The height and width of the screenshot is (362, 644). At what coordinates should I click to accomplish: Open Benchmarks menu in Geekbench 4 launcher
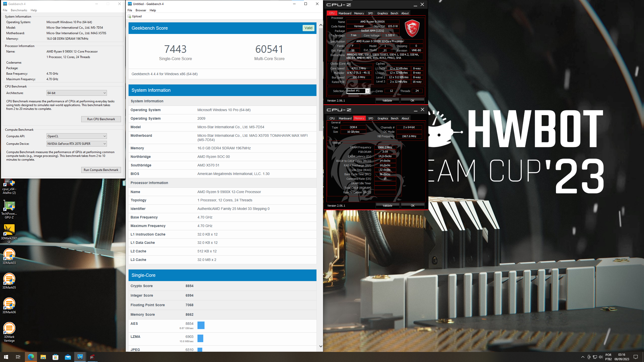(19, 10)
